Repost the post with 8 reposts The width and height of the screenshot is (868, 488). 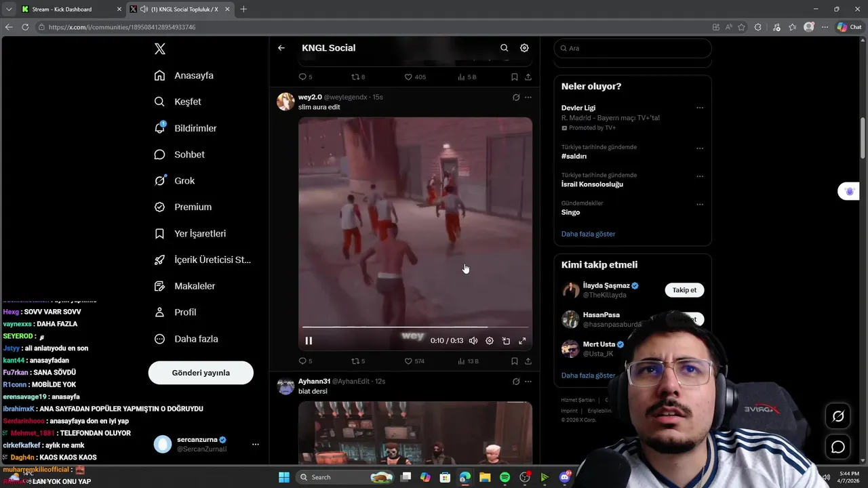[x=357, y=77]
